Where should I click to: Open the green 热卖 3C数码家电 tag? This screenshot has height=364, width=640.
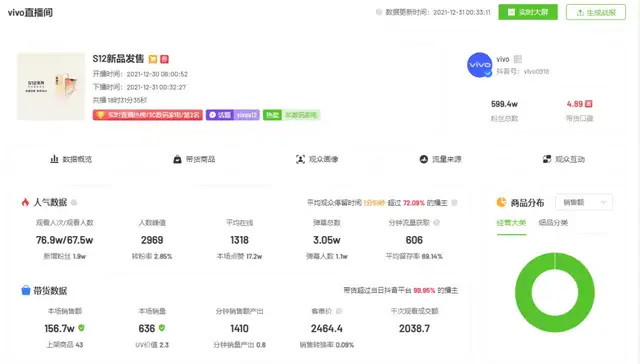click(x=291, y=115)
